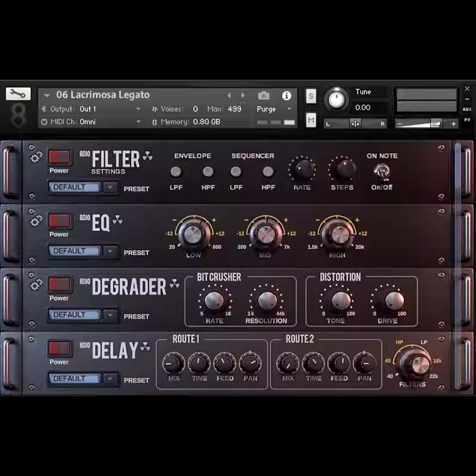Open Filter preset dropdown arrow
This screenshot has height=476, width=476.
pyautogui.click(x=110, y=187)
